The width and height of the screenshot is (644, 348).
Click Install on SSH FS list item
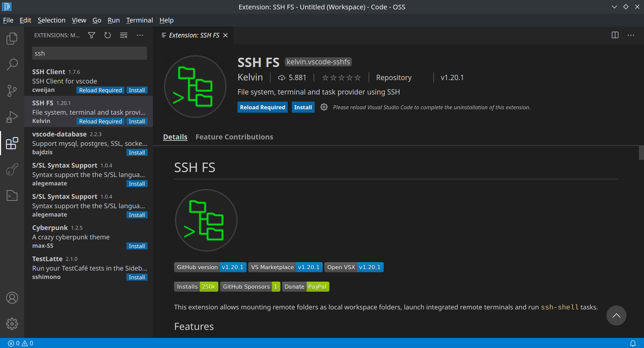[137, 121]
